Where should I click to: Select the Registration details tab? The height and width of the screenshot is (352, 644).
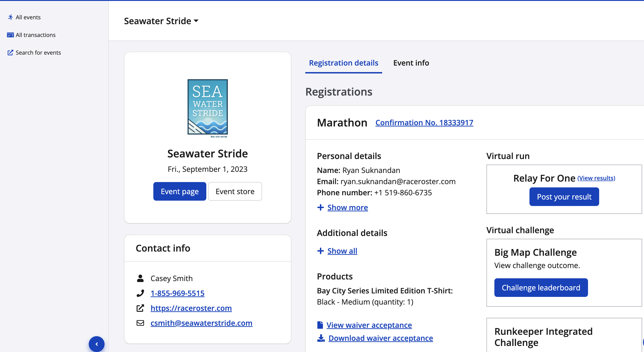click(343, 63)
